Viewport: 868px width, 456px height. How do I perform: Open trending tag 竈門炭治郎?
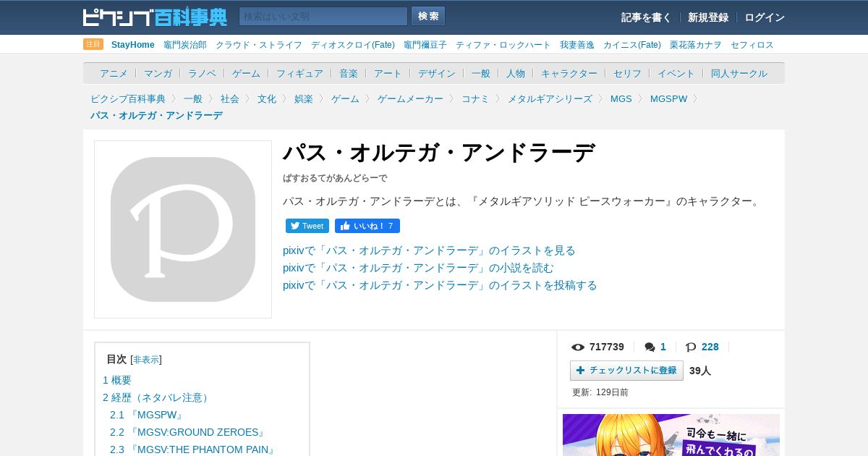click(185, 45)
